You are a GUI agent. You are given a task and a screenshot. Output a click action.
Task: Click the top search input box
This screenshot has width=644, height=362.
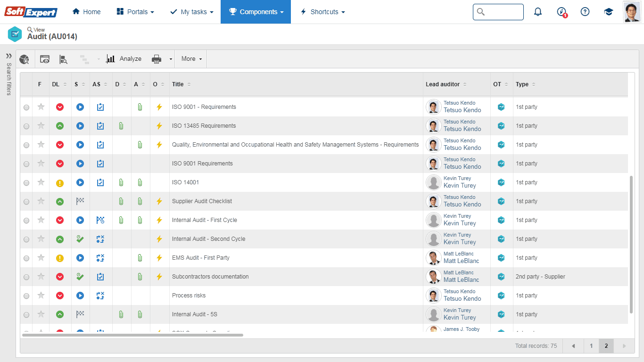[x=498, y=12]
